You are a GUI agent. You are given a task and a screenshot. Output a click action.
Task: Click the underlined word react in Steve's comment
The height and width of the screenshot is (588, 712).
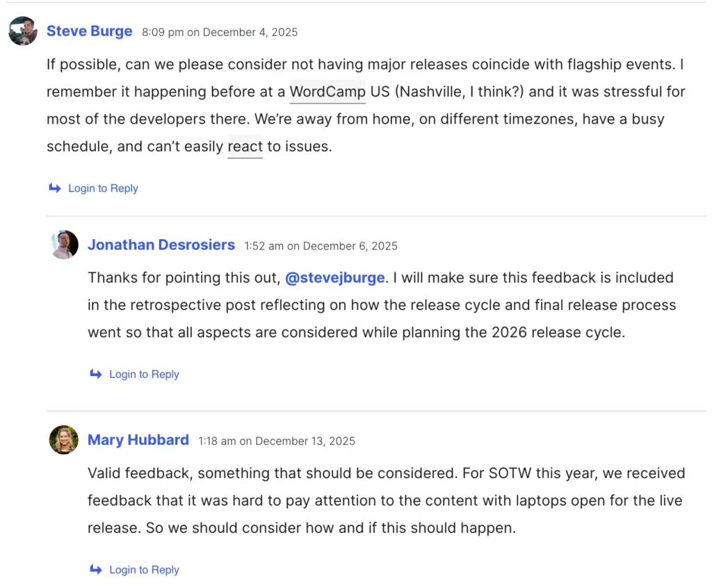pos(245,146)
